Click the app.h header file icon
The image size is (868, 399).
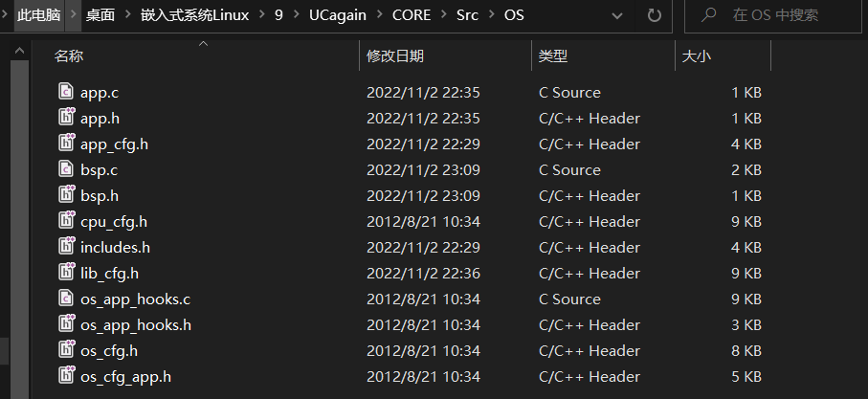pos(66,119)
